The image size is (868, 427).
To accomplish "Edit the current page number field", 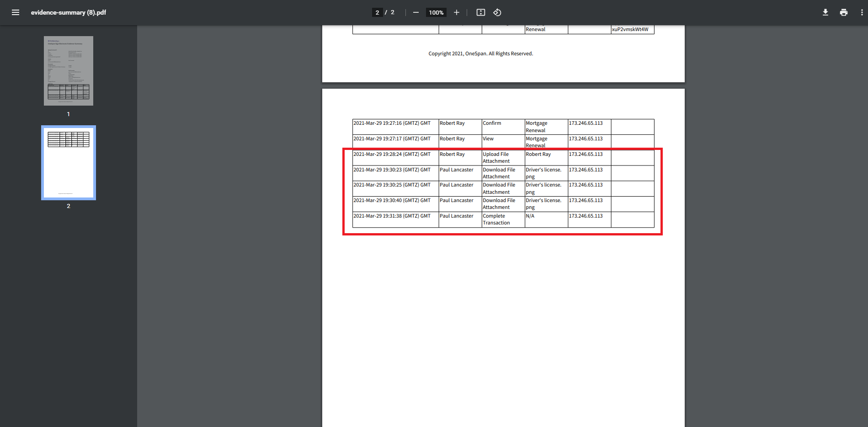I will point(377,12).
